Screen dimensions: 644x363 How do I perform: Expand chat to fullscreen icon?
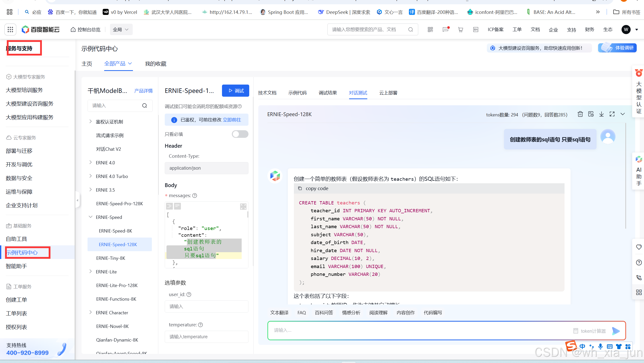pos(612,114)
